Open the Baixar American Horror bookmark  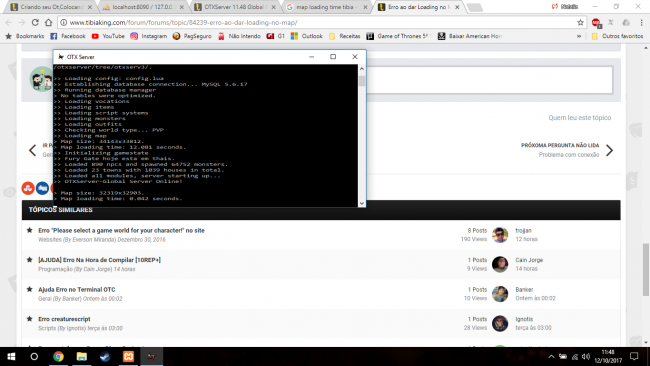(x=470, y=36)
